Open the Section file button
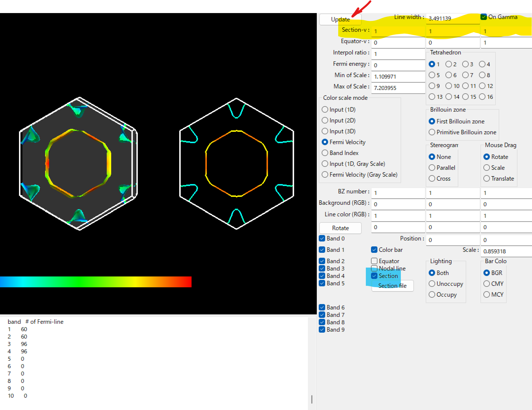The image size is (532, 410). tap(392, 286)
